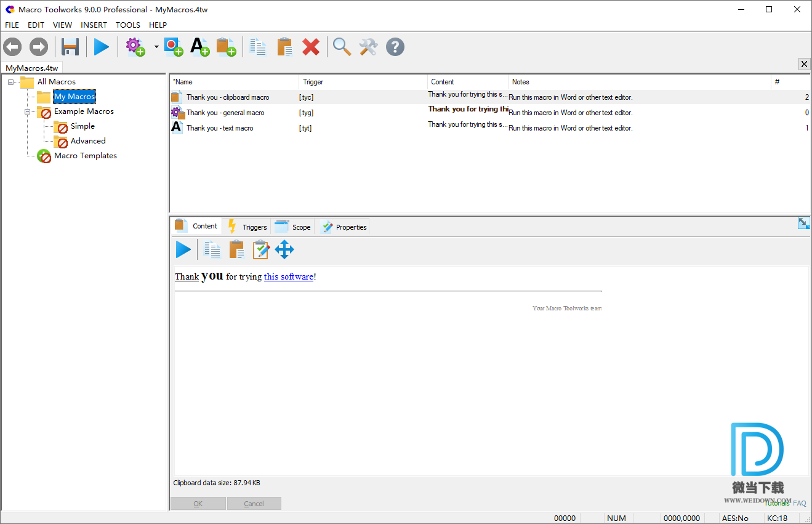Record a new macro with record icon
The width and height of the screenshot is (812, 524).
174,47
